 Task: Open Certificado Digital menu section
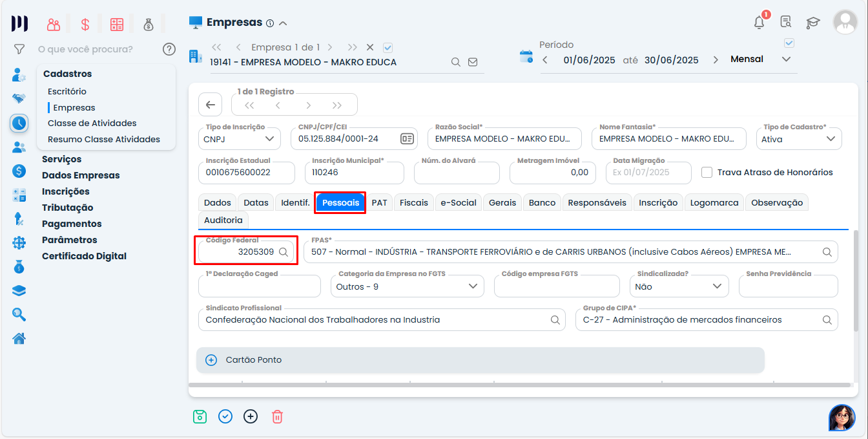click(85, 256)
